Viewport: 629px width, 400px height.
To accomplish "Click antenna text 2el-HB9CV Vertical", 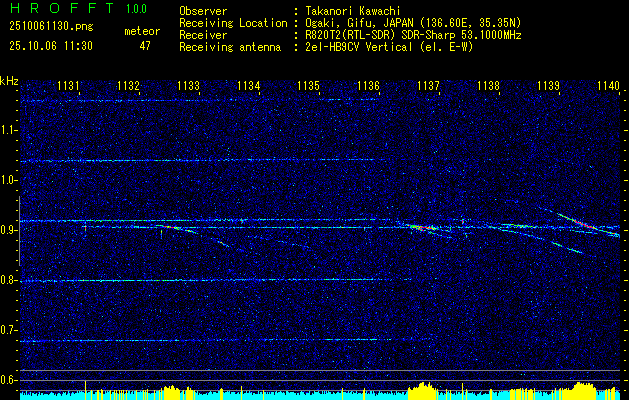I will pyautogui.click(x=359, y=47).
